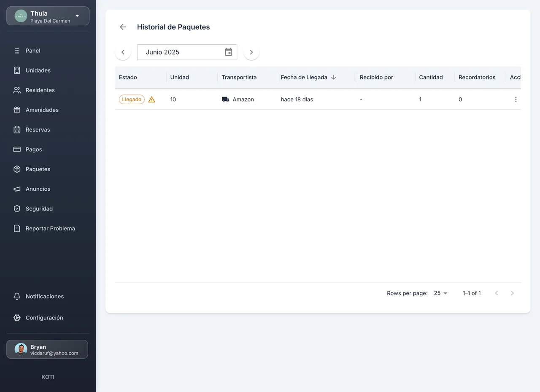Screen dimensions: 540x392
Task: Sort by the Transportista column header
Action: pos(239,77)
